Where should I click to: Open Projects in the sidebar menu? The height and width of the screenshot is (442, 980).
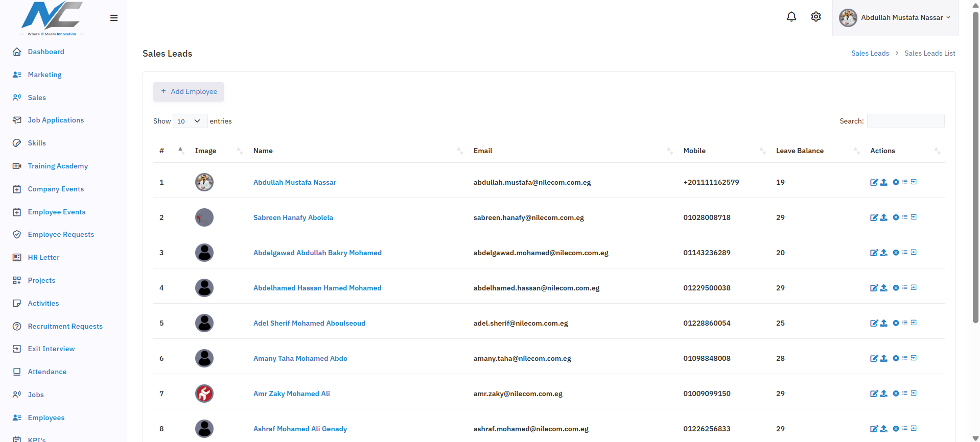pyautogui.click(x=41, y=280)
